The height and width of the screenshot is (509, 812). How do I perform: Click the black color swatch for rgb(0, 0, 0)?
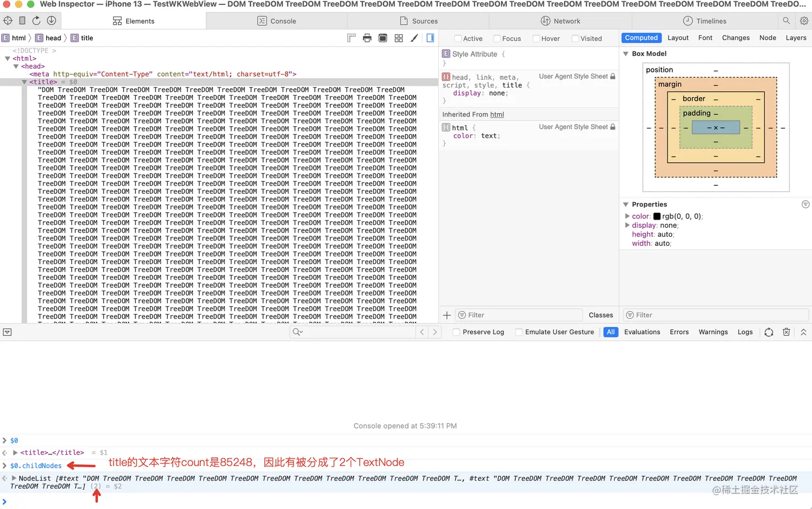pyautogui.click(x=657, y=216)
